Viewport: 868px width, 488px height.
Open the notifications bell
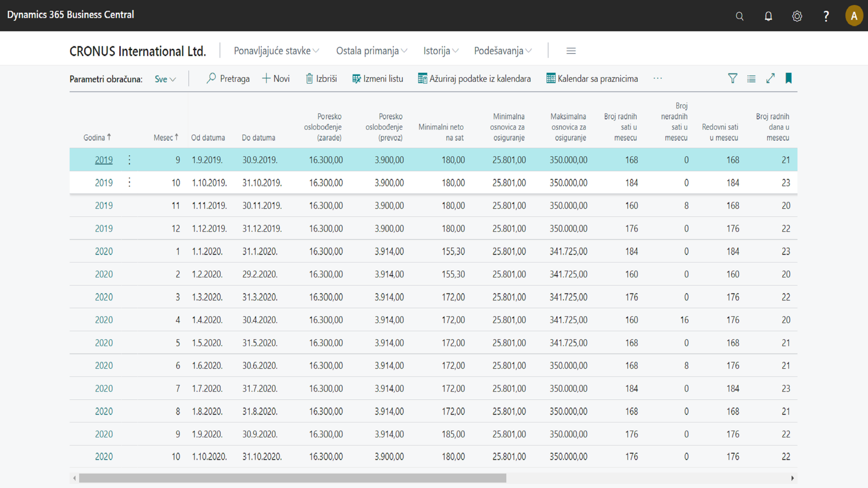coord(768,16)
